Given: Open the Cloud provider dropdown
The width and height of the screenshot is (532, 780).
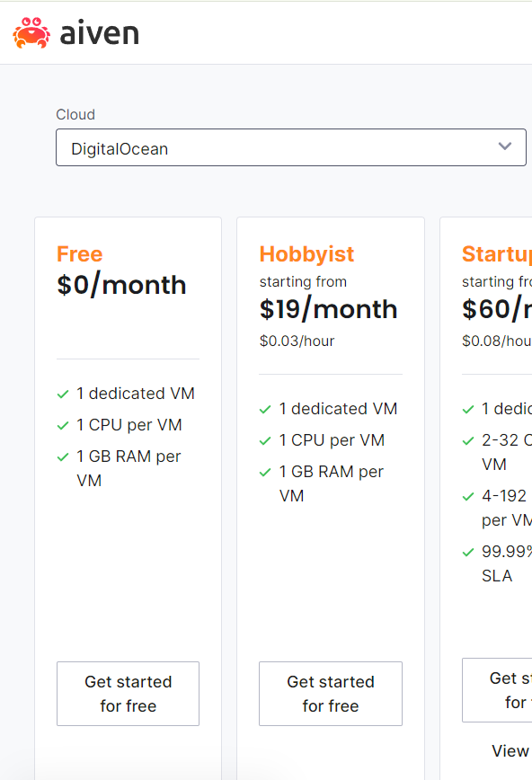Looking at the screenshot, I should (290, 146).
